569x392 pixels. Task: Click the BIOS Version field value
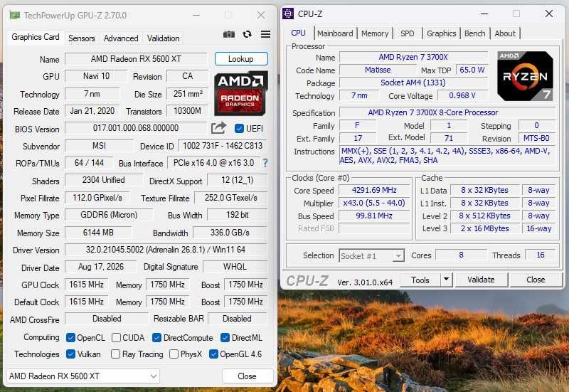pos(136,128)
